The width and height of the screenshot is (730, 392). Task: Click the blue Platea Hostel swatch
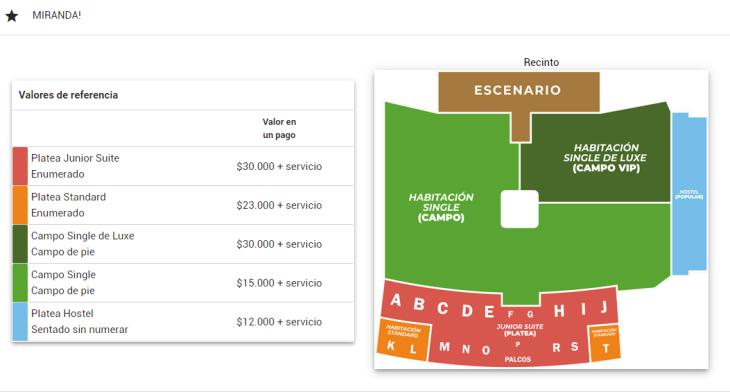point(20,322)
